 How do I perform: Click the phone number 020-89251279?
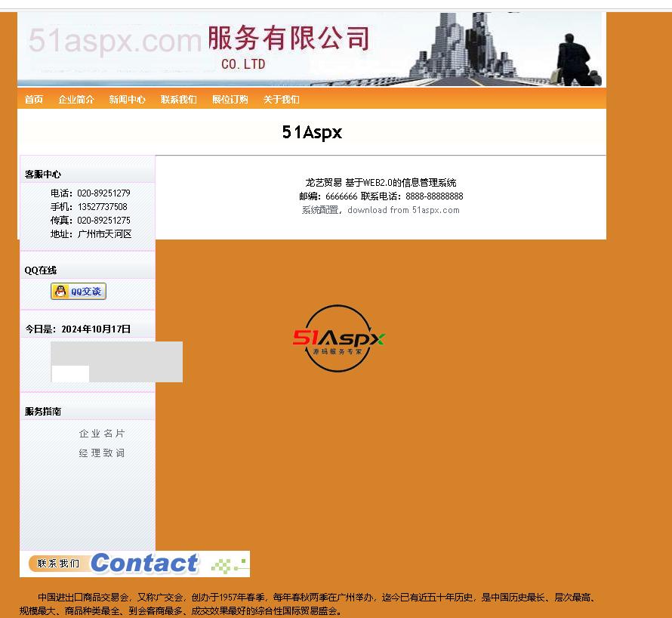(x=103, y=193)
